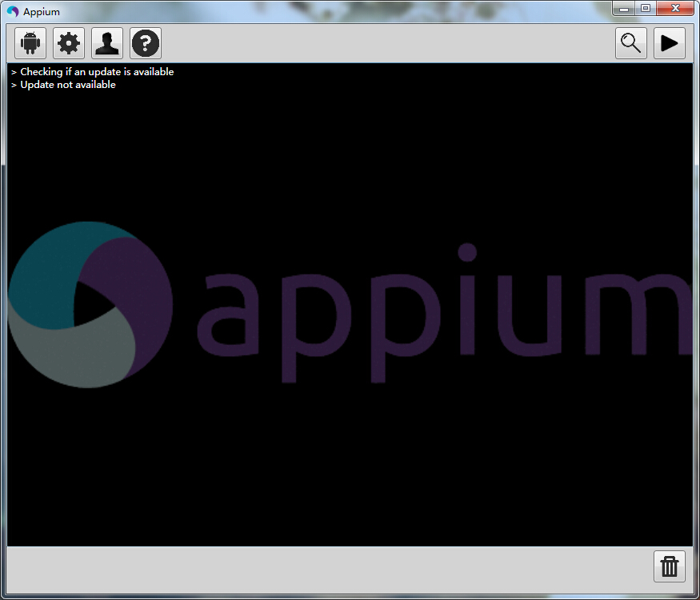Open Android settings via the robot icon

30,43
